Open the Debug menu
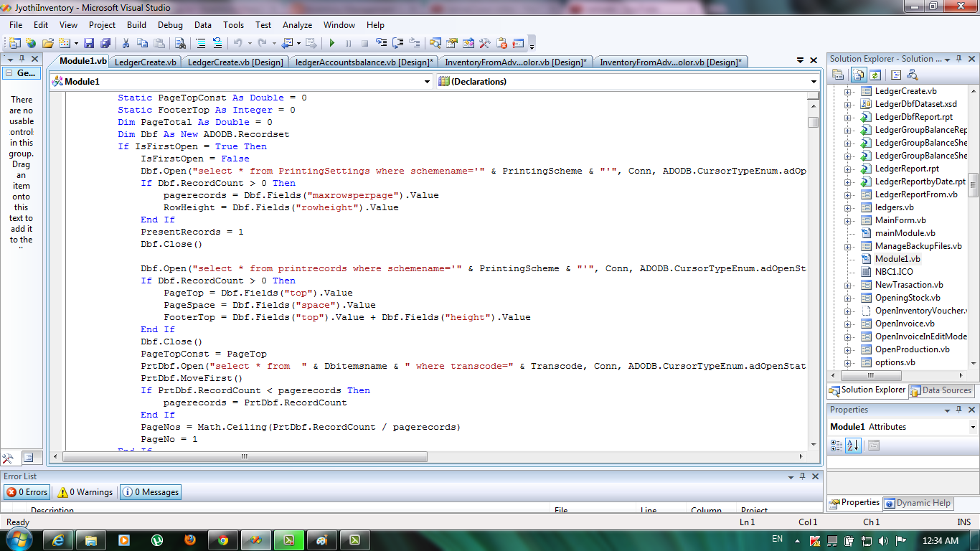The image size is (980, 551). (x=170, y=24)
